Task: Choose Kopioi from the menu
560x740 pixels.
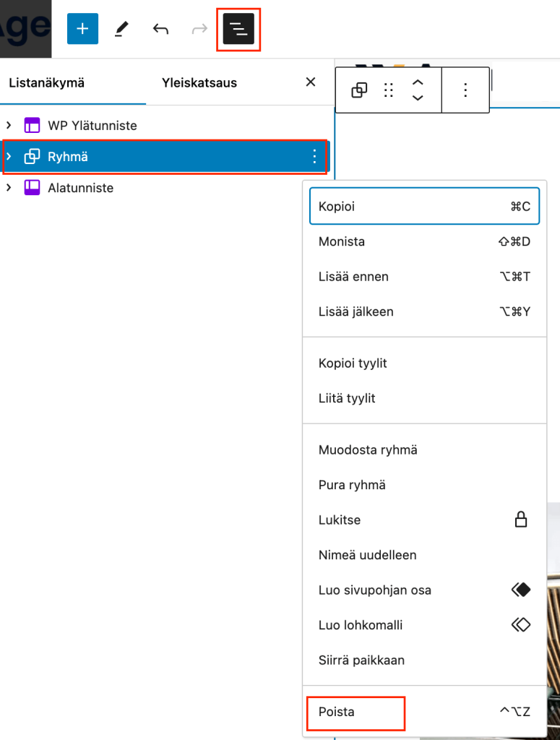Action: click(x=425, y=206)
